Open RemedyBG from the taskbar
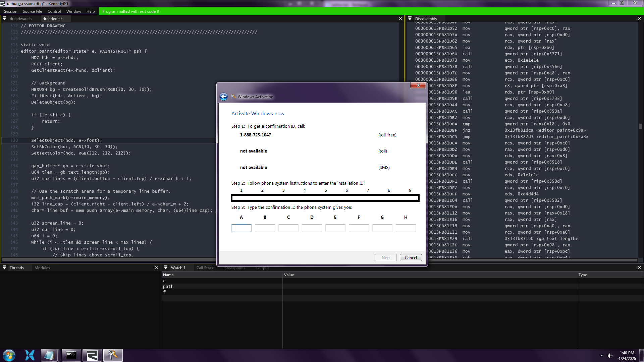Screen dimensions: 644x362 tap(92, 355)
